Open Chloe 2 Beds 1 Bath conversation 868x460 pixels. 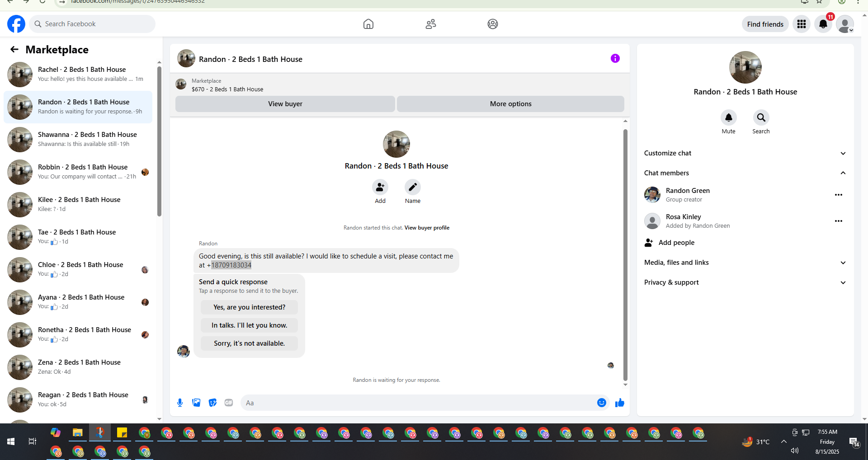tap(78, 270)
